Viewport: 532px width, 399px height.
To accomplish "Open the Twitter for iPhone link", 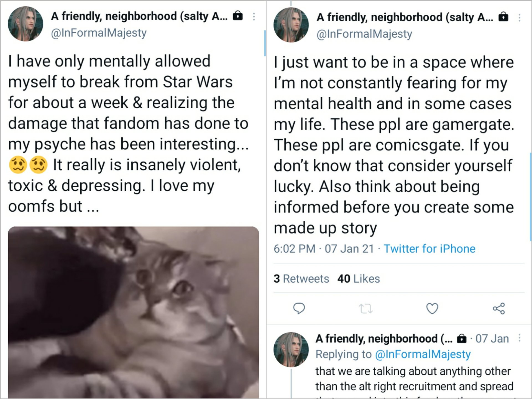I will (429, 249).
